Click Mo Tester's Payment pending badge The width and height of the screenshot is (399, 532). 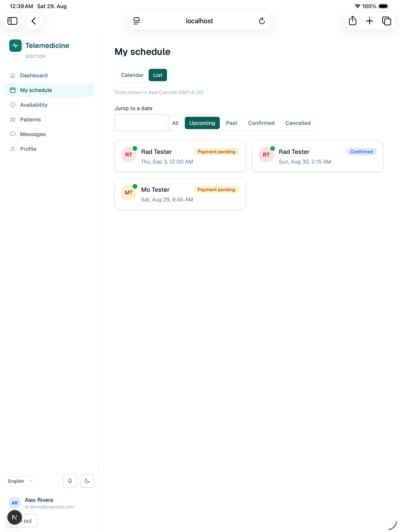click(217, 189)
